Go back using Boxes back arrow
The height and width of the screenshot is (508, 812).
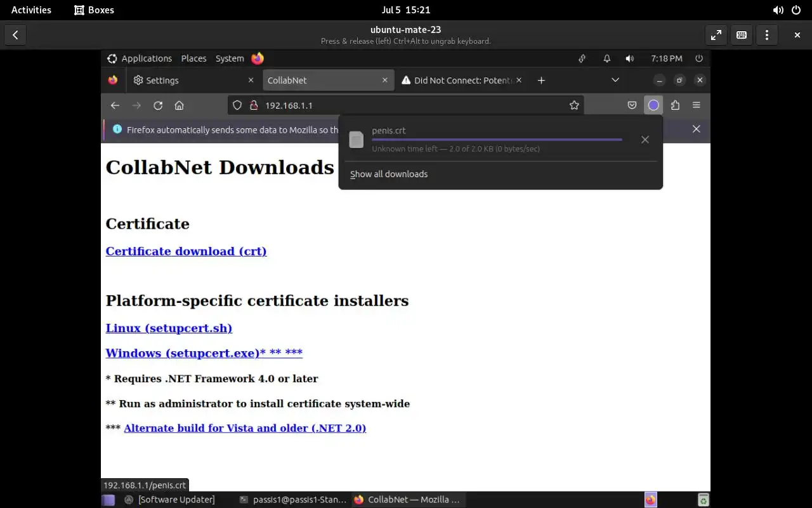(15, 35)
